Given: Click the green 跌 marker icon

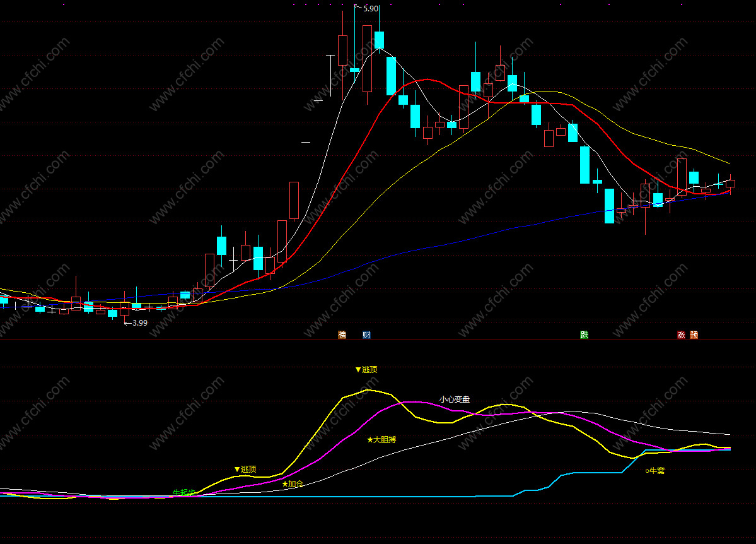Looking at the screenshot, I should (x=584, y=334).
